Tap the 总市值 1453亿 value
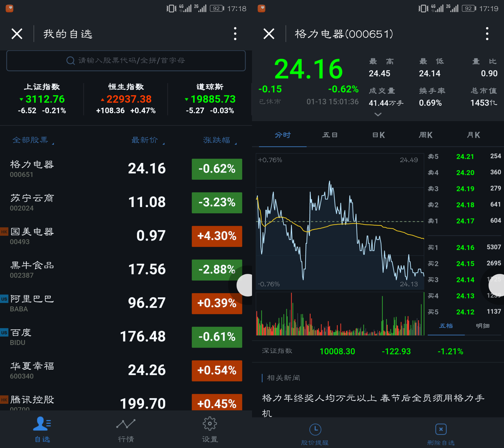 pos(484,103)
